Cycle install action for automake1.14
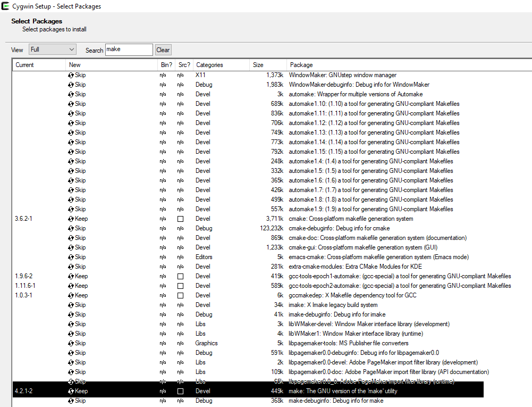This screenshot has width=532, height=407. click(71, 142)
